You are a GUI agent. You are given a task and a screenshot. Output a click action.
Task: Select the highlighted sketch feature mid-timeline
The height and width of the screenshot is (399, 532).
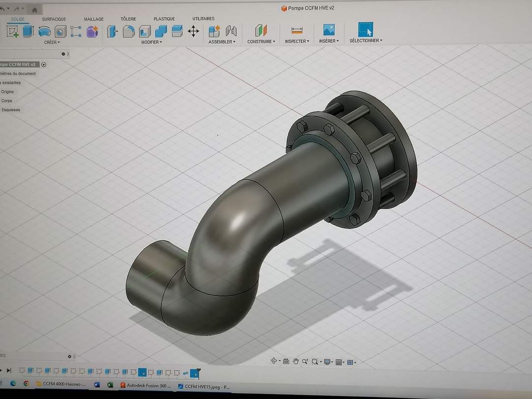pos(142,372)
